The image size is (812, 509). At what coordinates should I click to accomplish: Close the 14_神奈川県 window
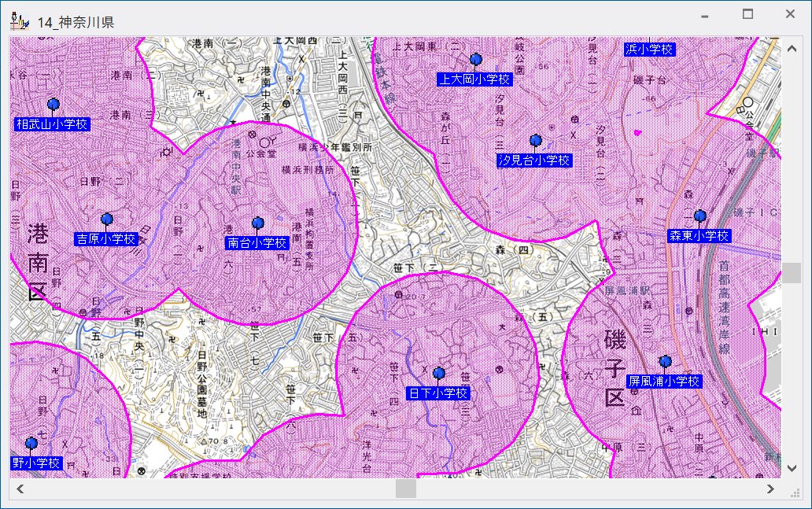point(790,14)
